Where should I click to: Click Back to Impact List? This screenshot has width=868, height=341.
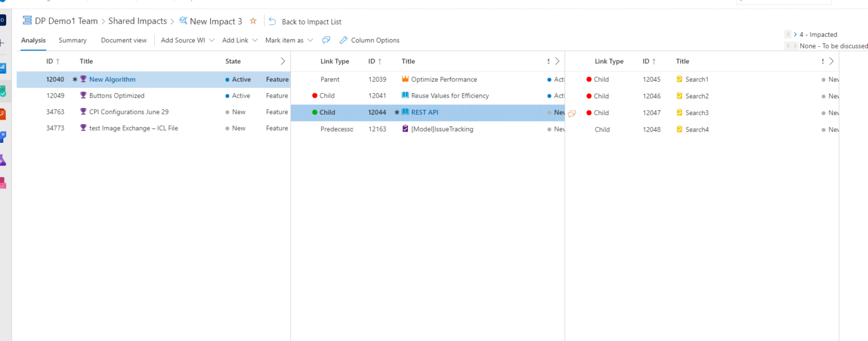click(311, 21)
